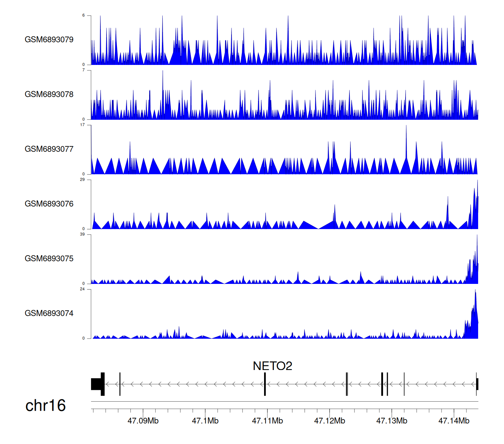Select the GSM6893074 track label

[x=49, y=313]
